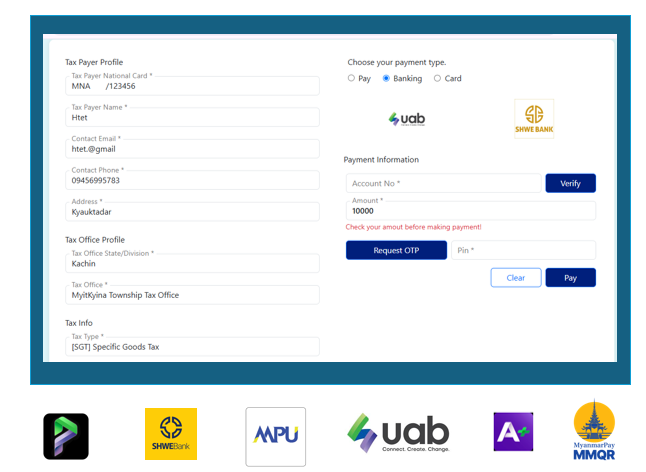Click the Request OTP button

coord(396,250)
